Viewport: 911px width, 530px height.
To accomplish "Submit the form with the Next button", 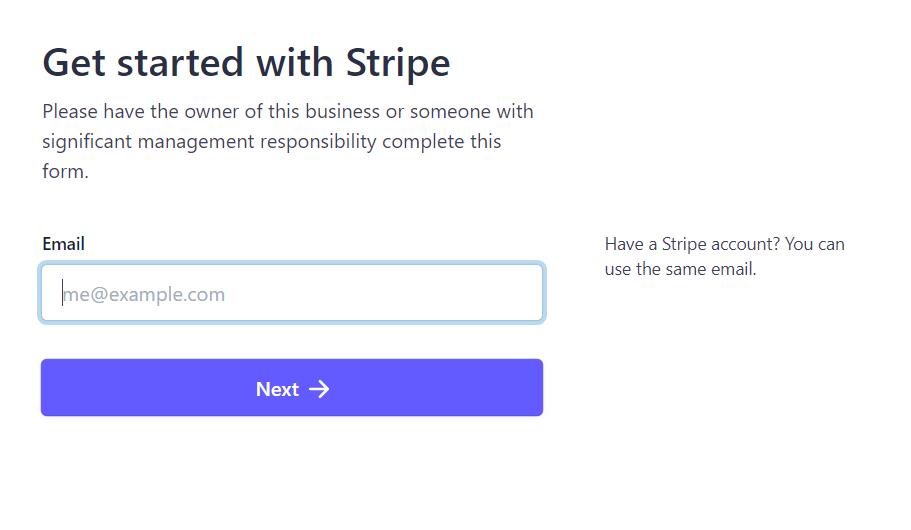I will coord(292,388).
